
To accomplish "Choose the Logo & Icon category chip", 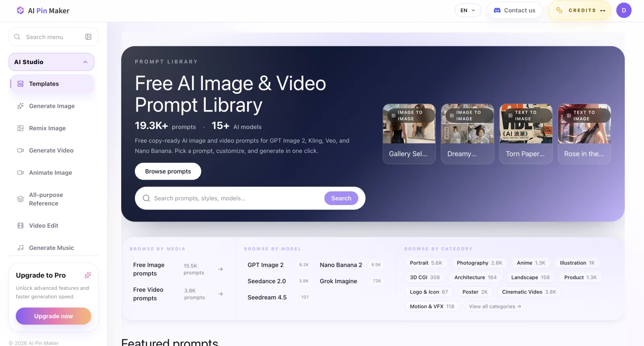I will click(x=429, y=292).
